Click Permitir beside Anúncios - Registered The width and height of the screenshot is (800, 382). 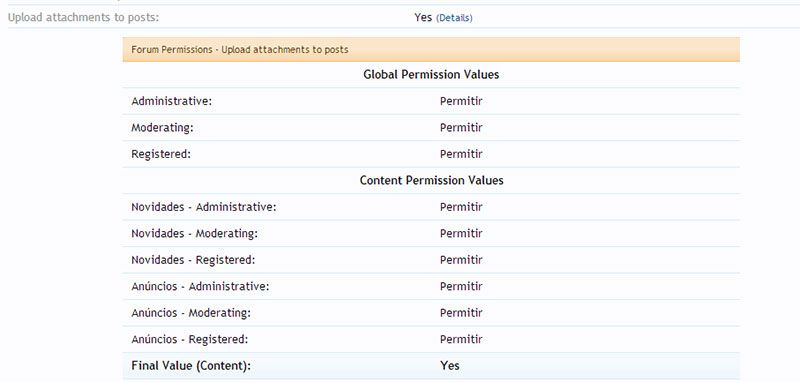[461, 340]
